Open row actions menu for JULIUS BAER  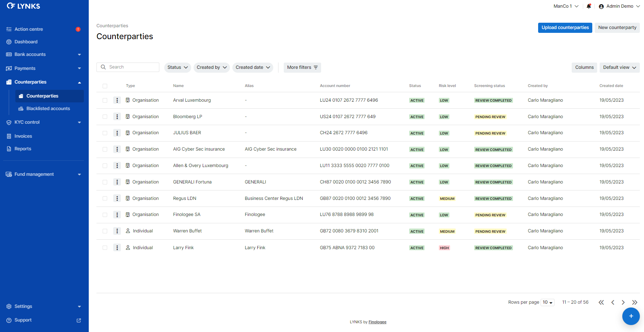(x=117, y=133)
